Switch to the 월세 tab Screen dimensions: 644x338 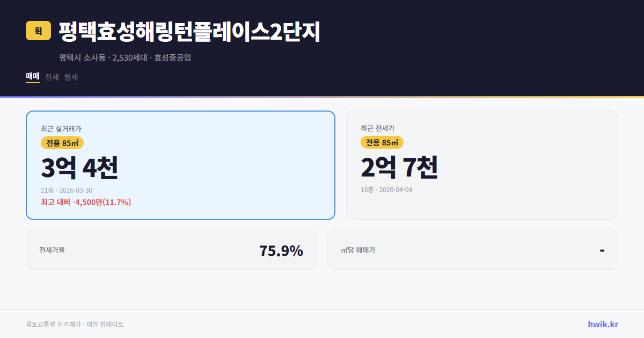pyautogui.click(x=70, y=77)
